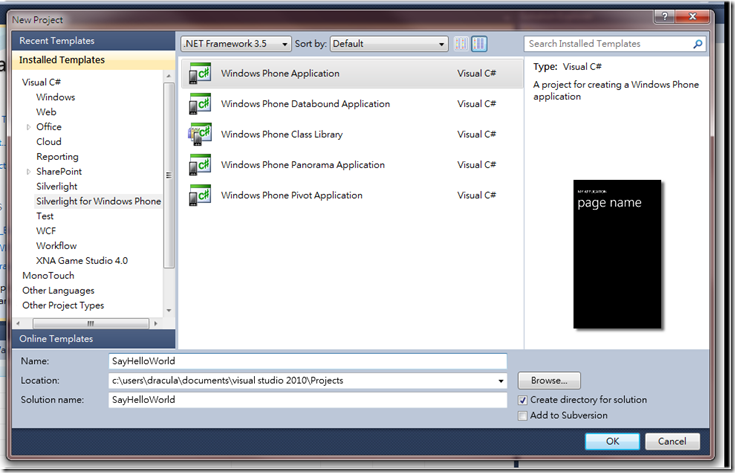This screenshot has height=473, width=735.
Task: Select Silverlight for Windows Phone category
Action: pyautogui.click(x=98, y=201)
